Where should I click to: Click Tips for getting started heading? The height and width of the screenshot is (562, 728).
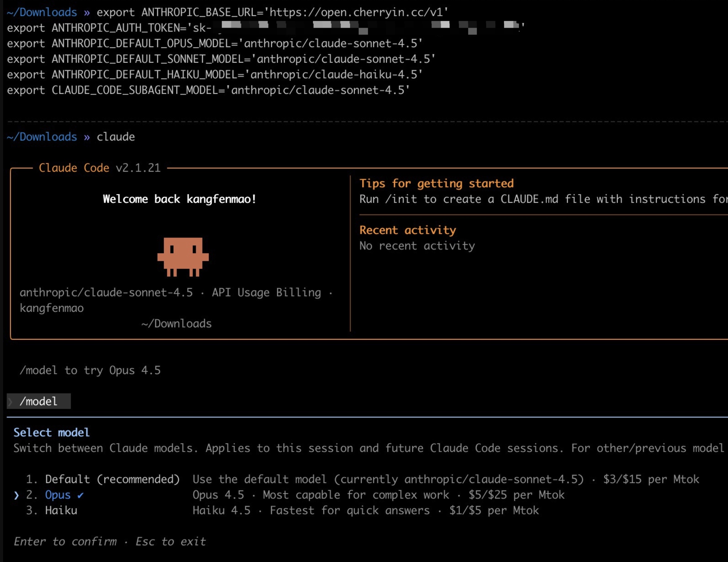(x=436, y=183)
